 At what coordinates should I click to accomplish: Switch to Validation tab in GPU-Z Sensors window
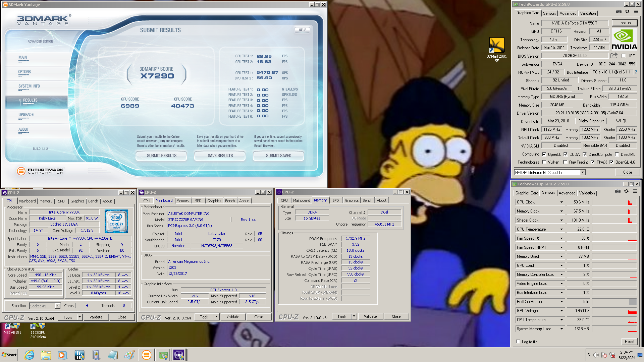point(587,193)
